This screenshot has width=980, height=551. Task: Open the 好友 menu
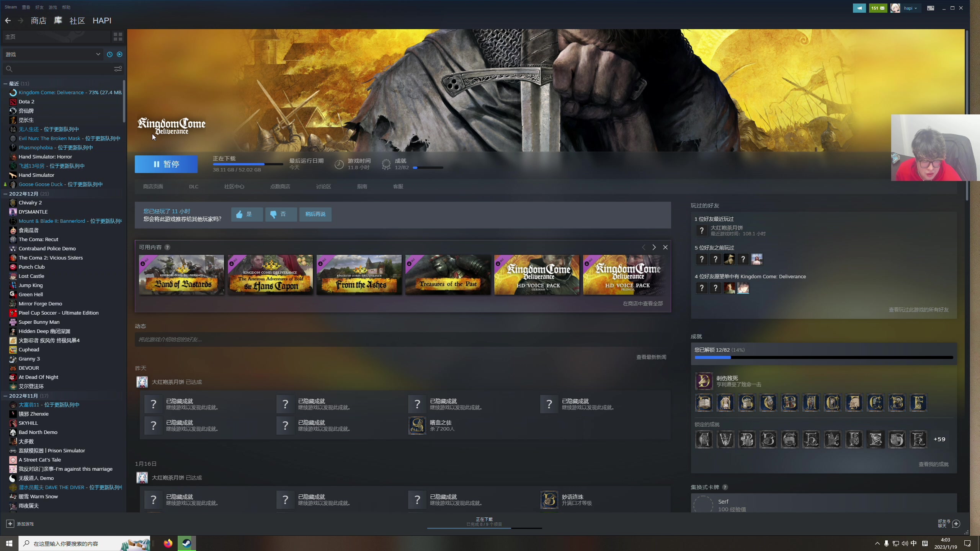click(x=39, y=7)
